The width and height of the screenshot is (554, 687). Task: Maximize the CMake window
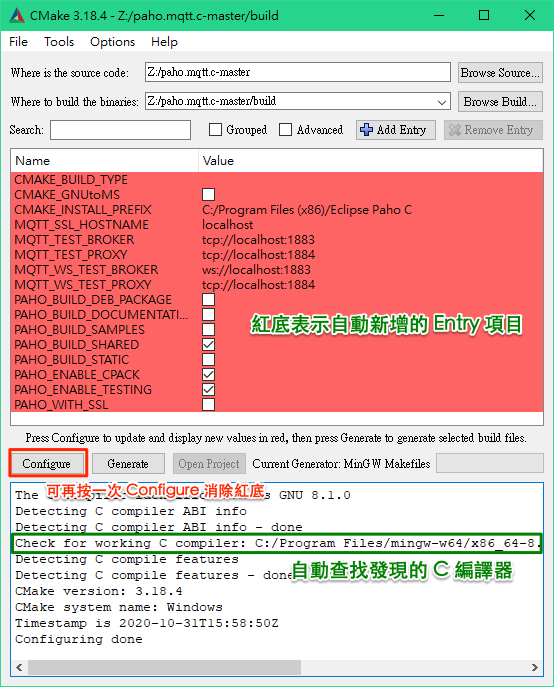click(x=484, y=15)
